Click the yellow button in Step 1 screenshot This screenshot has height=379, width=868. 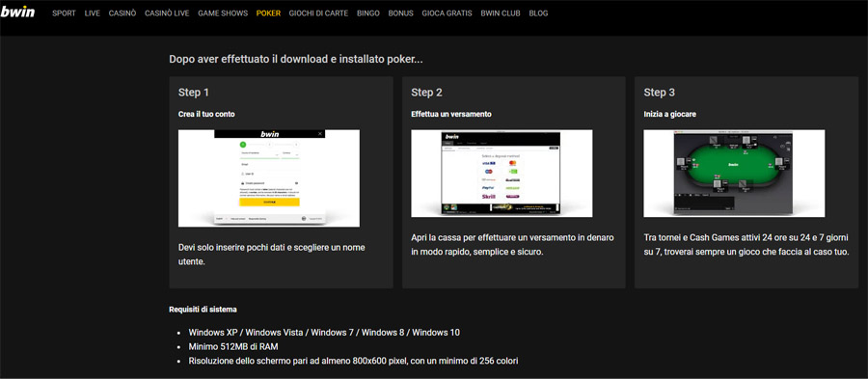[x=270, y=202]
